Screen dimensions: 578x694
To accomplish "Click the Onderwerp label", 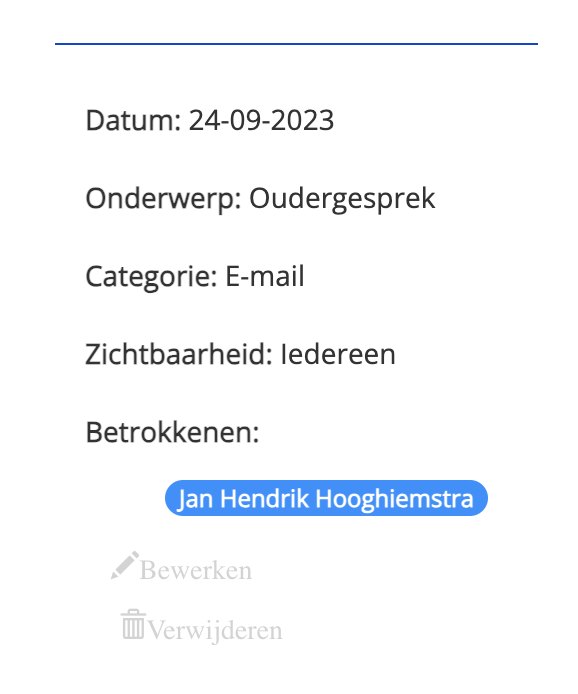I will pos(163,199).
